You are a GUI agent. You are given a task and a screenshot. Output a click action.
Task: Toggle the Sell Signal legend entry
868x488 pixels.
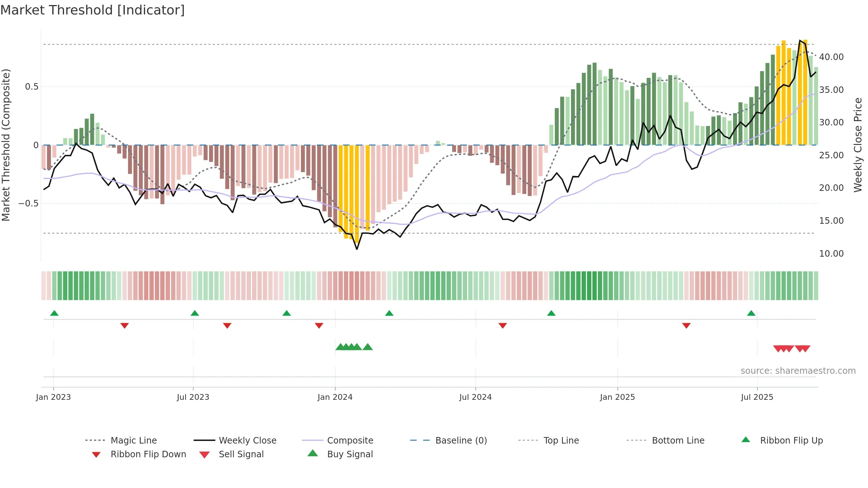(231, 454)
